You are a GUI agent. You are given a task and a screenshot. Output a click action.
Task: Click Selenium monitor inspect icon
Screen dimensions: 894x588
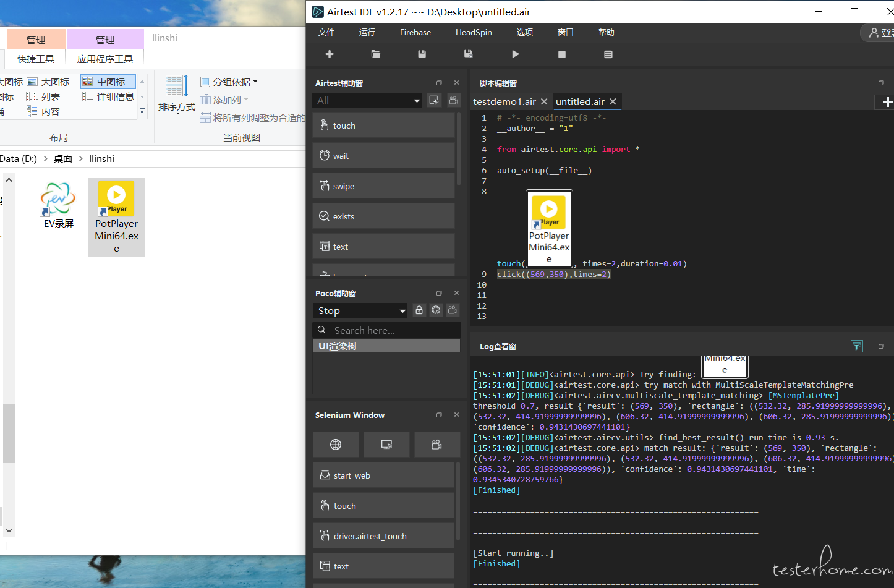coord(386,444)
